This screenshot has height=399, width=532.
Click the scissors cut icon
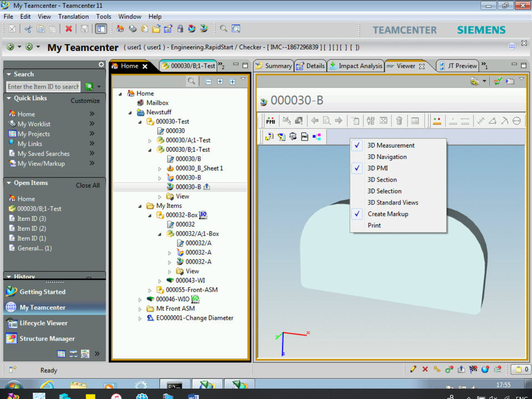28,29
